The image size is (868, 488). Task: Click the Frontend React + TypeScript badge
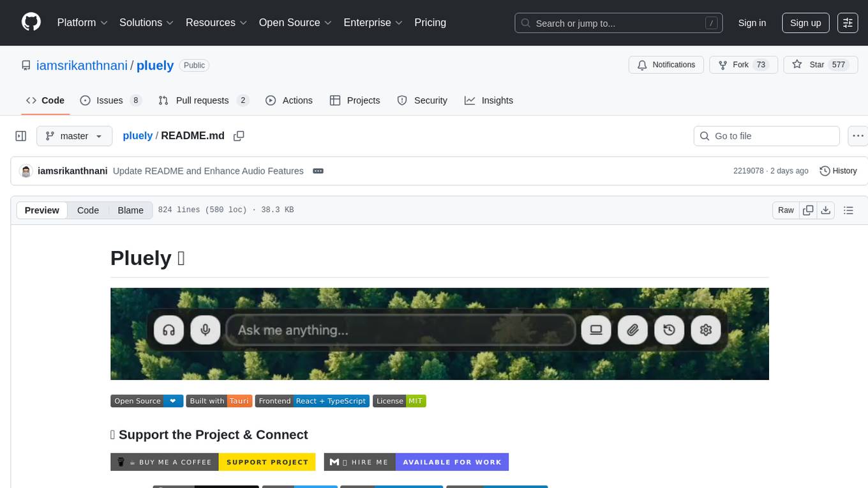312,401
